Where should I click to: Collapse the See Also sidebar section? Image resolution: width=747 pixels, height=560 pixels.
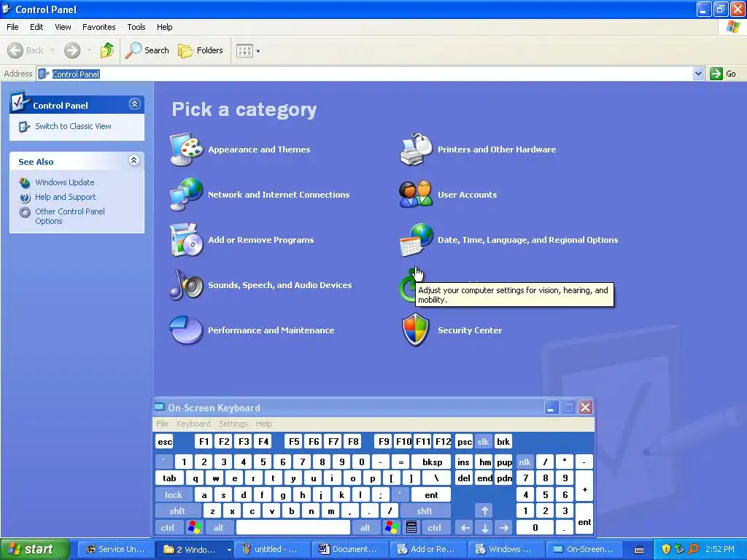134,160
